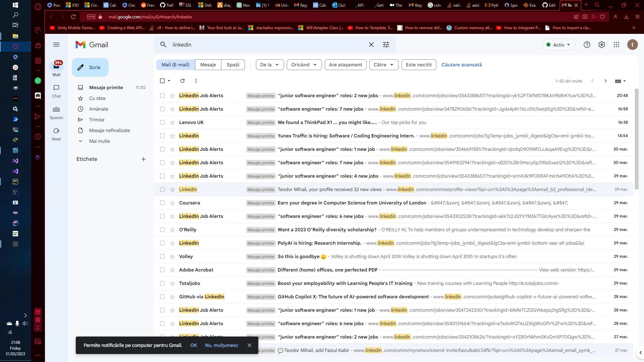Tick the Lenovo UK email checkbox
Screen dimensions: 644x362
point(162,122)
